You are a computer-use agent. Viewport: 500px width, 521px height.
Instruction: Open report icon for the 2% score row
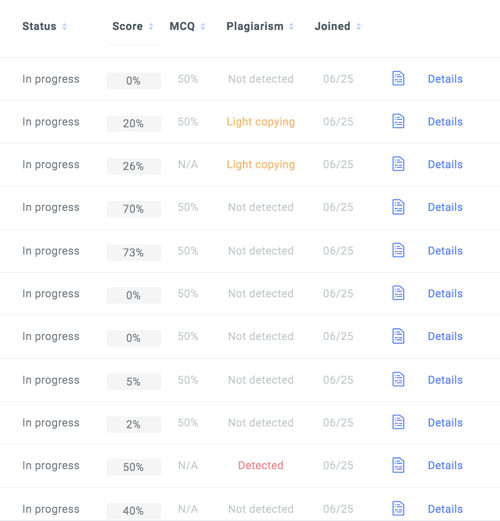click(398, 422)
